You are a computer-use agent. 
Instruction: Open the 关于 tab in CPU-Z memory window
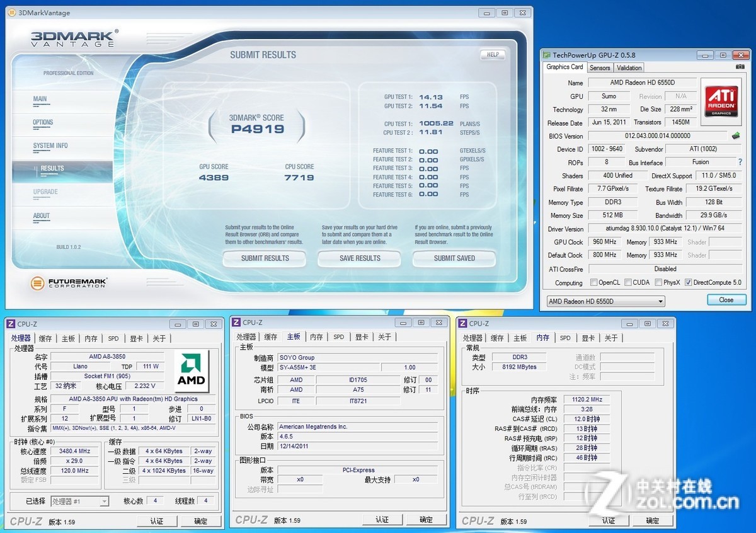tap(611, 338)
